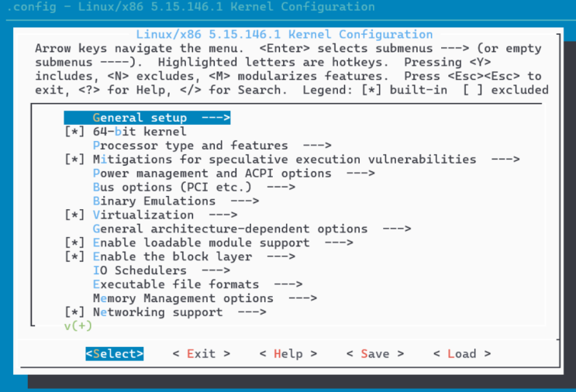
Task: Click the Help button
Action: 288,354
